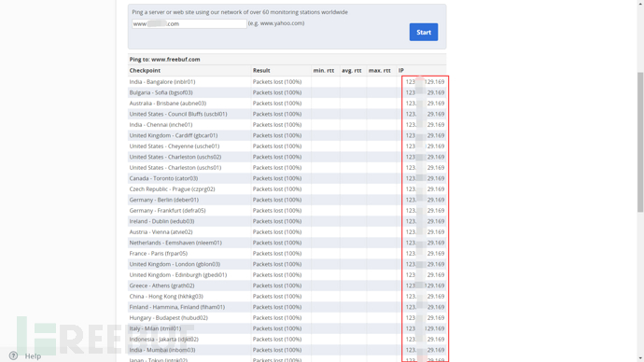644x362 pixels.
Task: Select France - Paris (frpar05) row
Action: [x=287, y=253]
